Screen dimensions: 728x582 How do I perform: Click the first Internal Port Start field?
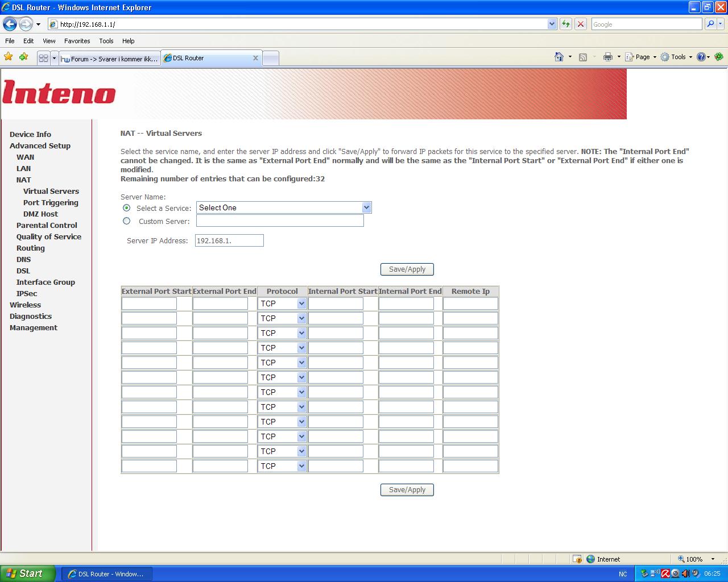click(x=336, y=304)
